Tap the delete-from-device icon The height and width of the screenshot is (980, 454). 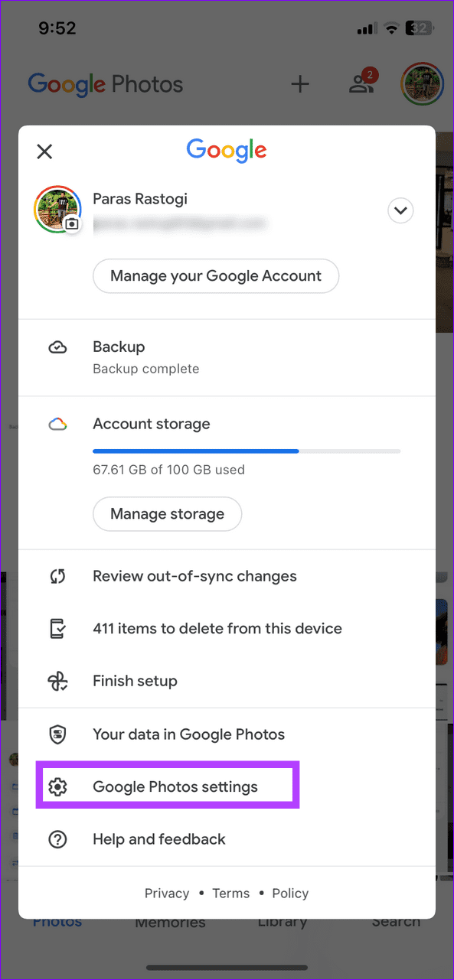coord(58,628)
